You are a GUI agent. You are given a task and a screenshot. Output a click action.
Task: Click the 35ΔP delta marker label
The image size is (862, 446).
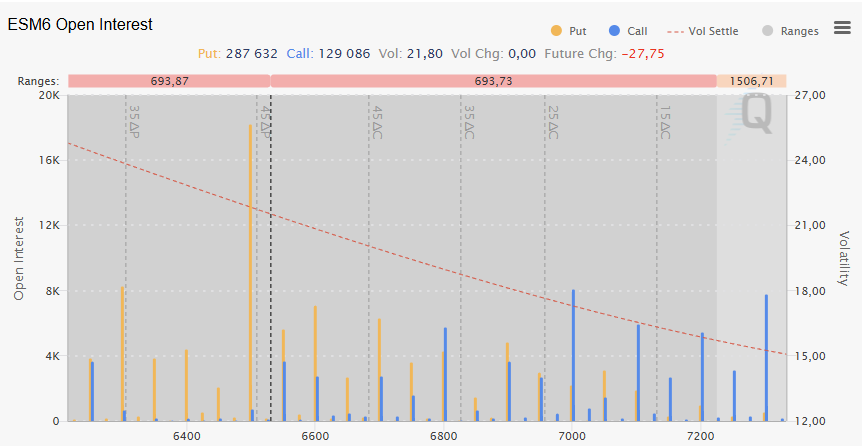[134, 123]
